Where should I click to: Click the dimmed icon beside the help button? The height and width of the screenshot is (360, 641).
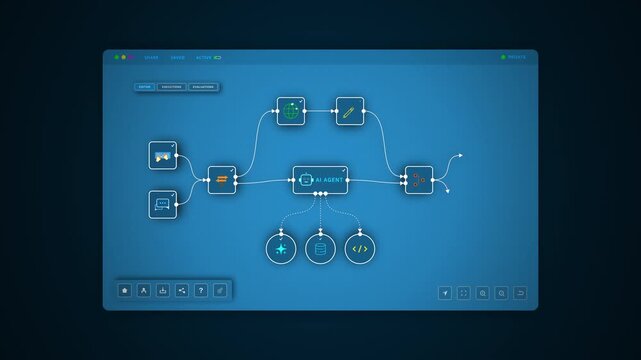click(x=220, y=291)
